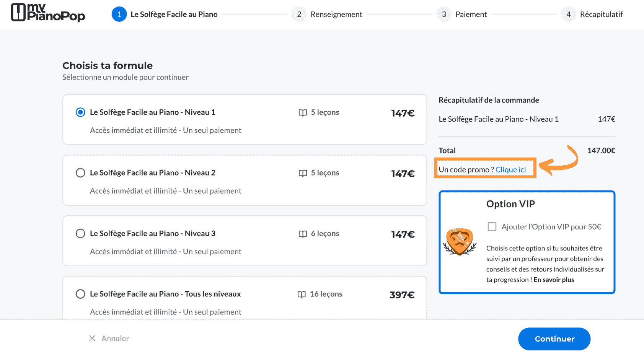The image size is (644, 358).
Task: Click the book icon beside 6 leçons
Action: click(x=303, y=234)
